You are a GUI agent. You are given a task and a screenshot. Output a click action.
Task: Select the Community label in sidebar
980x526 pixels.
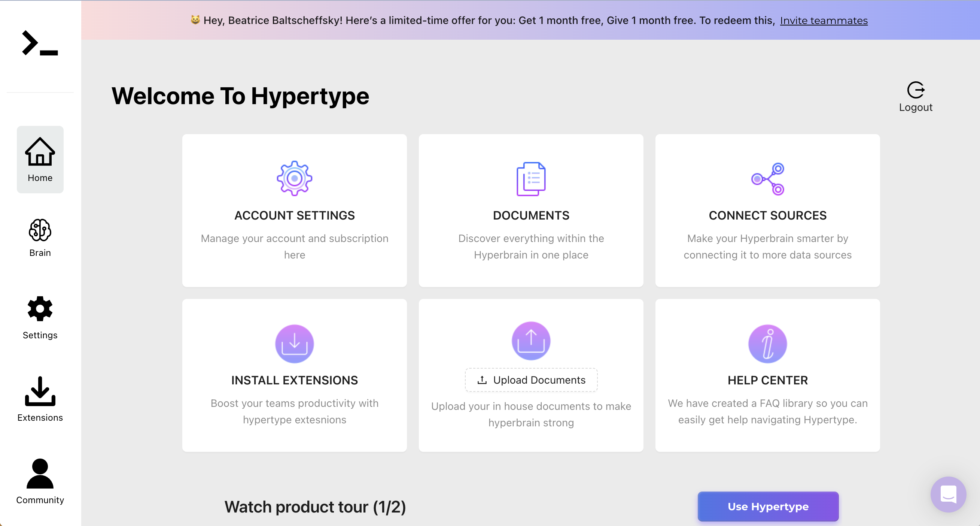40,500
